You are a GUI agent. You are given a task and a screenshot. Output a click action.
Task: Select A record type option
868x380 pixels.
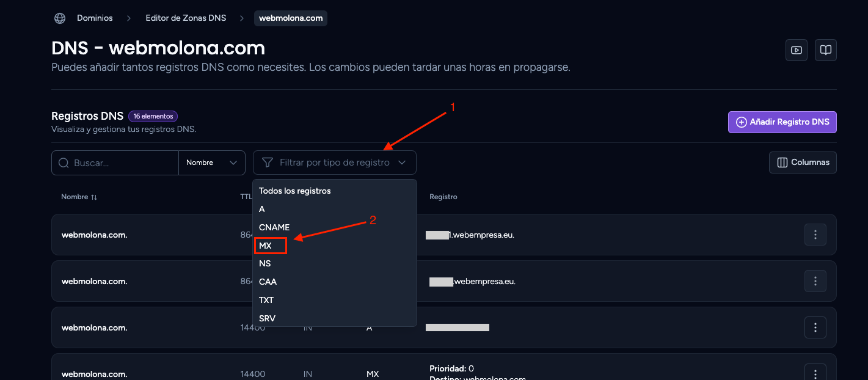click(x=335, y=209)
